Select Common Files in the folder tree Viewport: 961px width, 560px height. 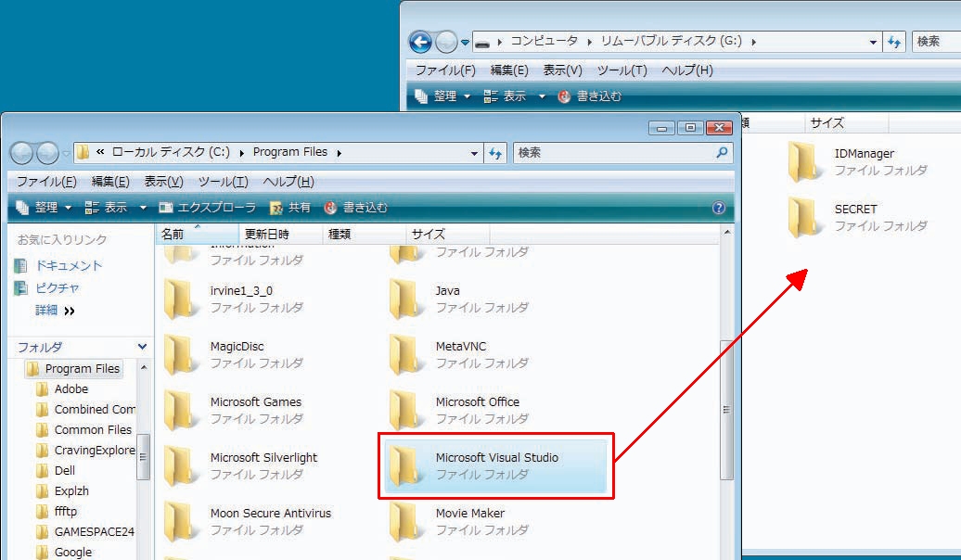pyautogui.click(x=93, y=429)
